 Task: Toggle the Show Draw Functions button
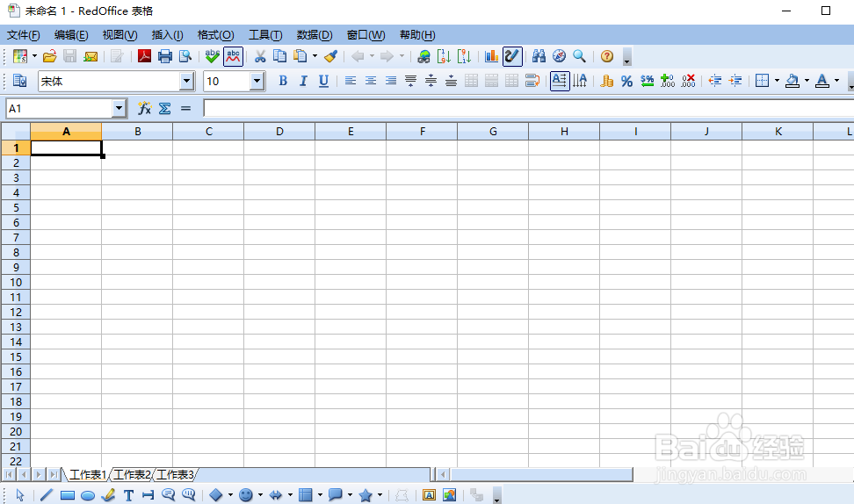512,56
